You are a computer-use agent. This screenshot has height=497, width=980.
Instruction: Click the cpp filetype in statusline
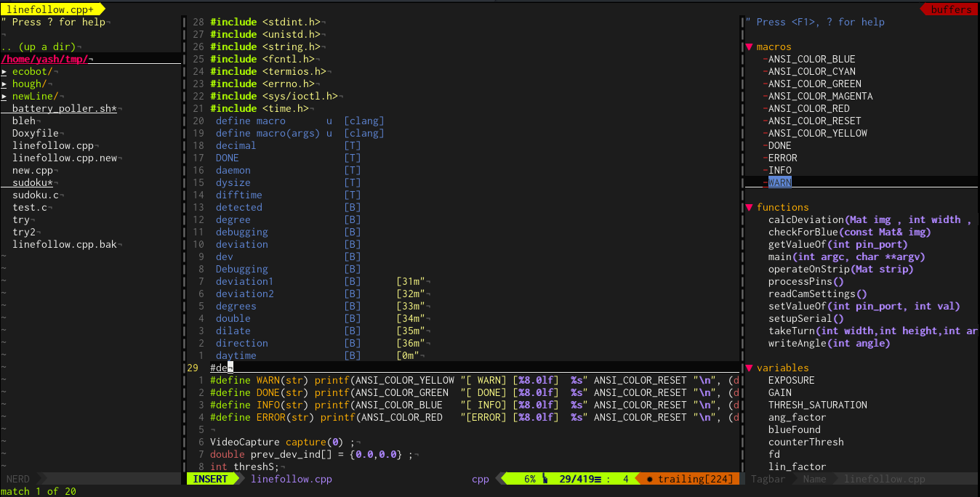point(481,479)
